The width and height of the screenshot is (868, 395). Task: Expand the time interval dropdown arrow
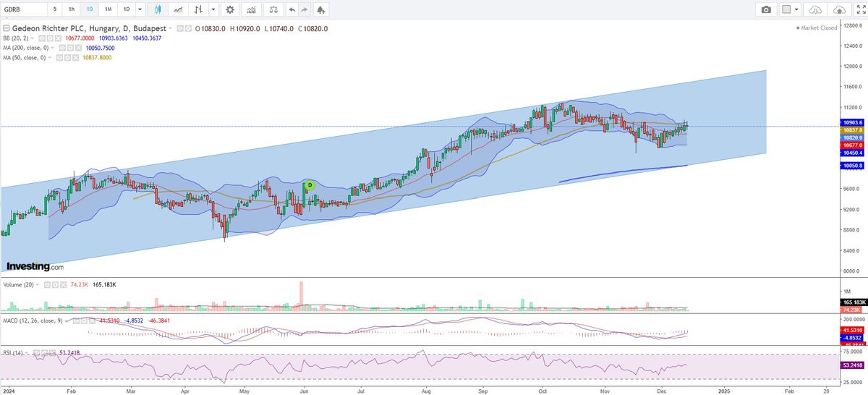pos(140,9)
